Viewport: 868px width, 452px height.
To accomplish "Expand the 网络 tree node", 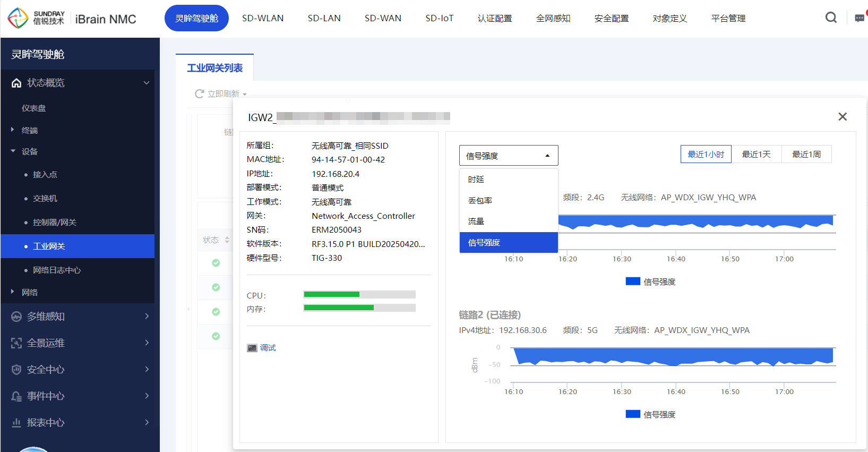I will (13, 292).
